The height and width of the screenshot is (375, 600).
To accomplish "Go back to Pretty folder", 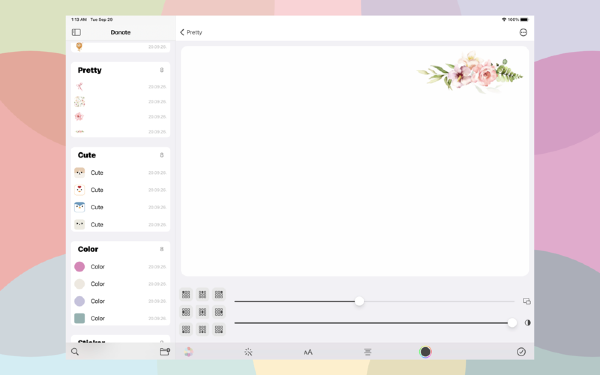I will pyautogui.click(x=191, y=33).
